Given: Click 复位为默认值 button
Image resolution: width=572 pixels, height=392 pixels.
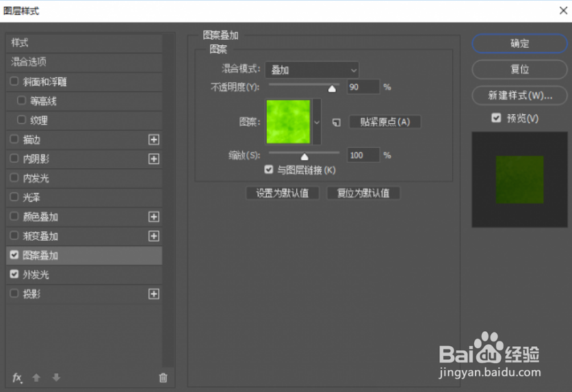Looking at the screenshot, I should coord(363,193).
